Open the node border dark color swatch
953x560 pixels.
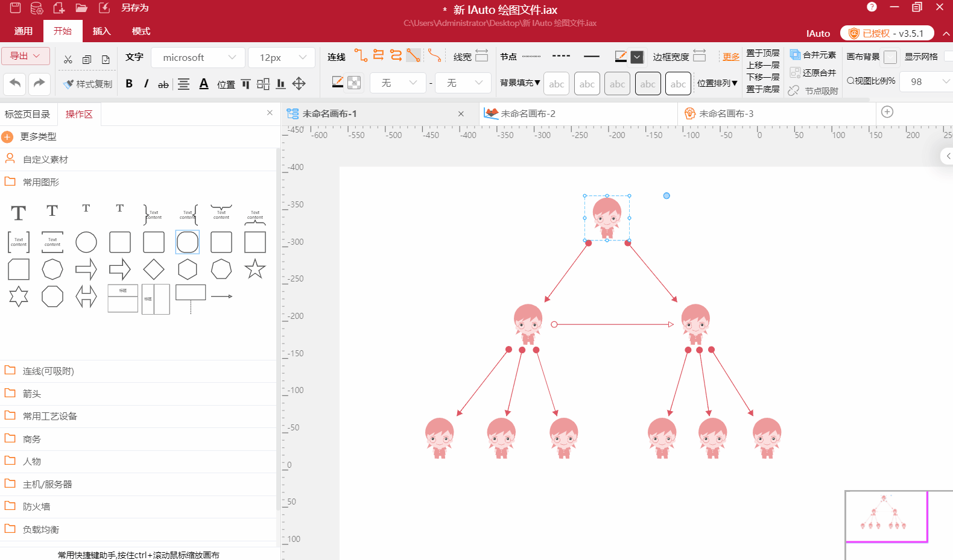pyautogui.click(x=637, y=57)
